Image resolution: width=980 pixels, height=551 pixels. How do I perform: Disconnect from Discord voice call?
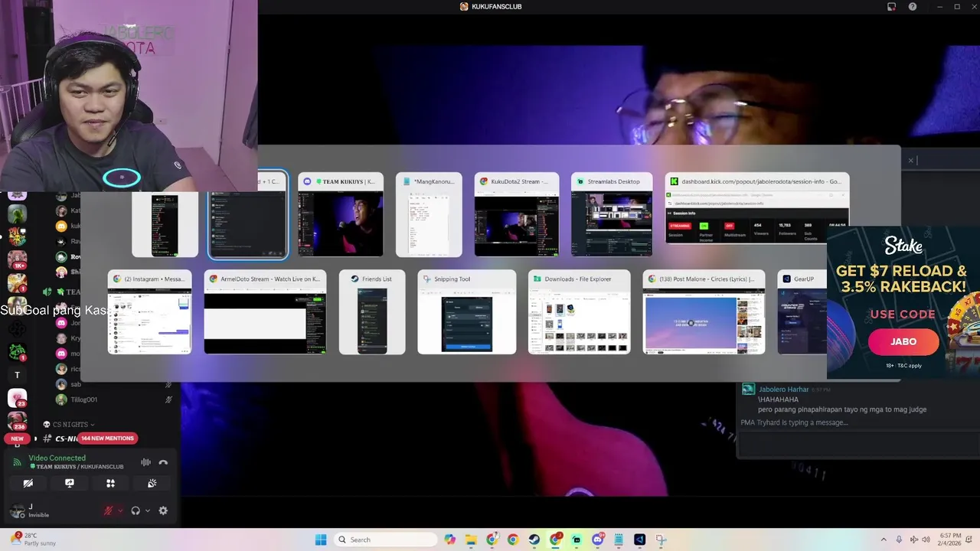click(x=163, y=462)
